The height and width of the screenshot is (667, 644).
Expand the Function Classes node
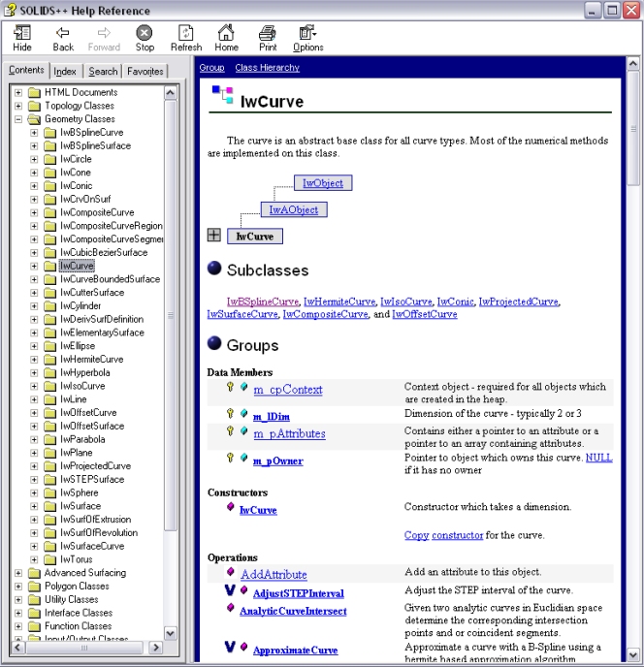[x=18, y=626]
